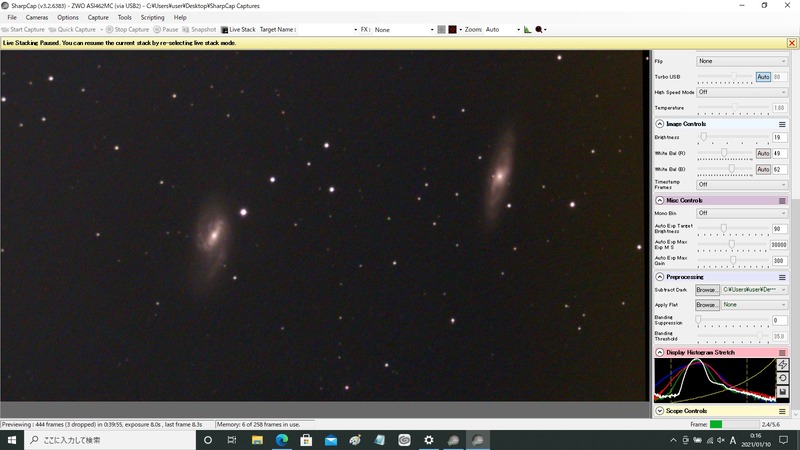Click the save histogram stretch icon
The height and width of the screenshot is (450, 800).
point(783,392)
